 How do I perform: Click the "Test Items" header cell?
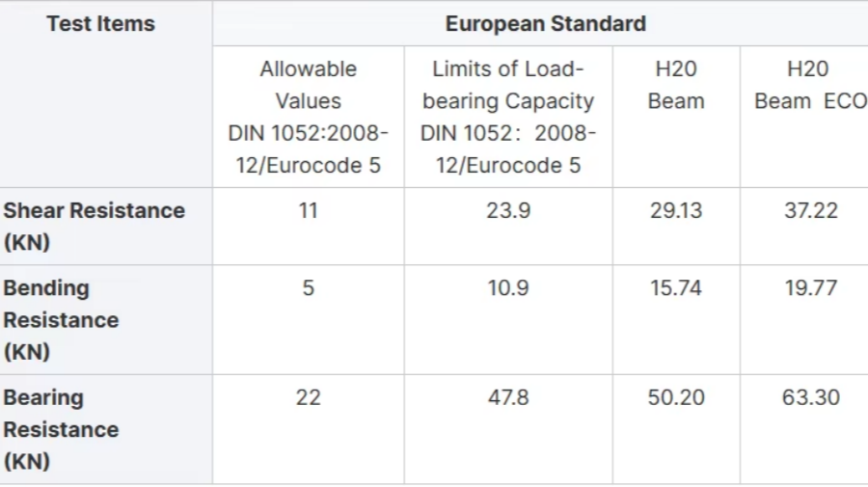point(100,24)
